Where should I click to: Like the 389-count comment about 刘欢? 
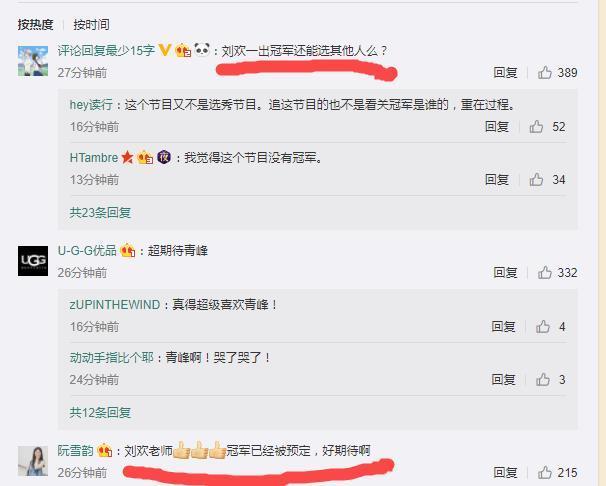pos(545,72)
